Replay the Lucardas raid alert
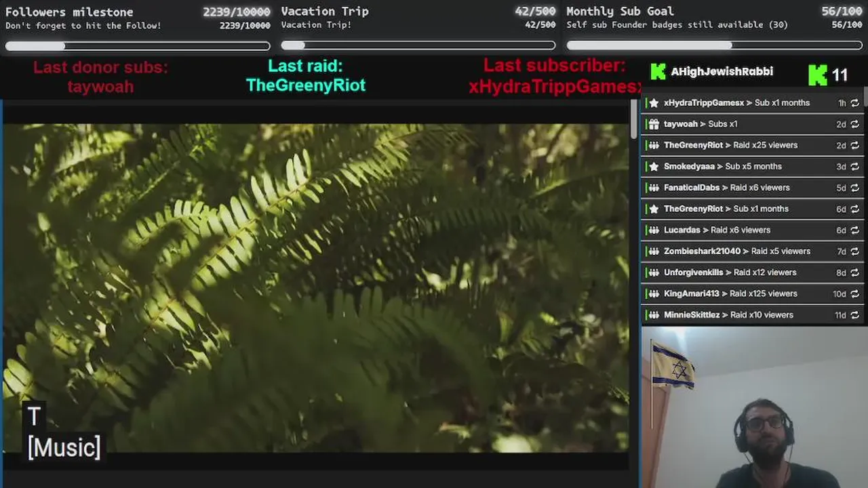868x488 pixels. tap(854, 230)
